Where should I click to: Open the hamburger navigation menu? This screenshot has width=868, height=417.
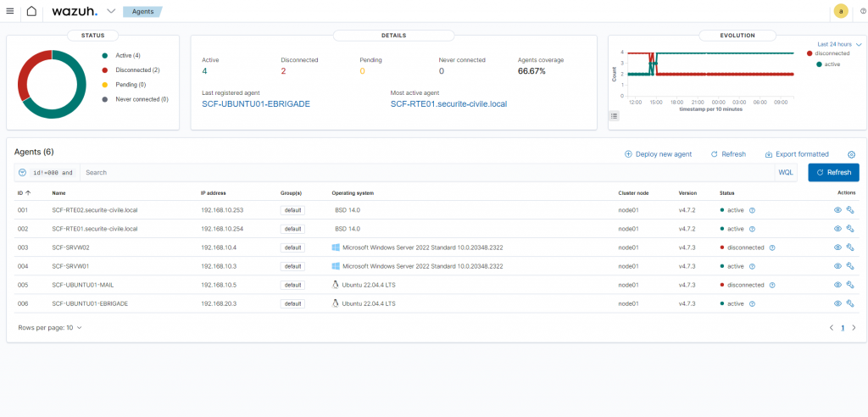[10, 11]
